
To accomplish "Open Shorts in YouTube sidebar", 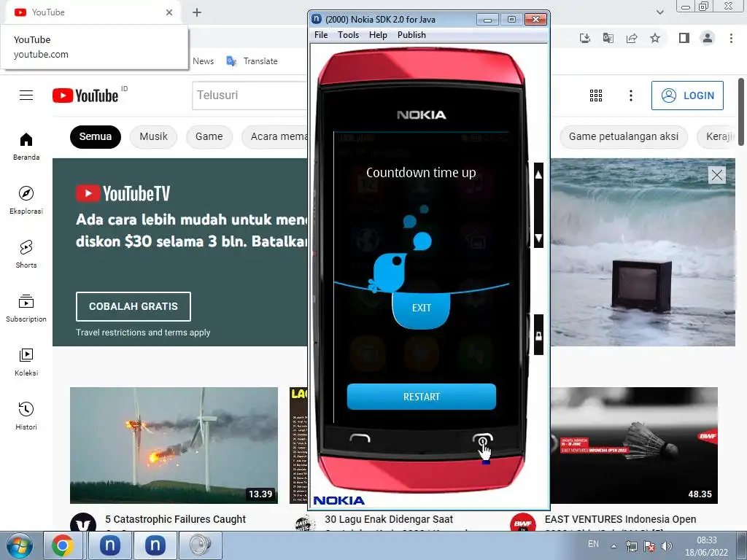I will click(x=26, y=254).
